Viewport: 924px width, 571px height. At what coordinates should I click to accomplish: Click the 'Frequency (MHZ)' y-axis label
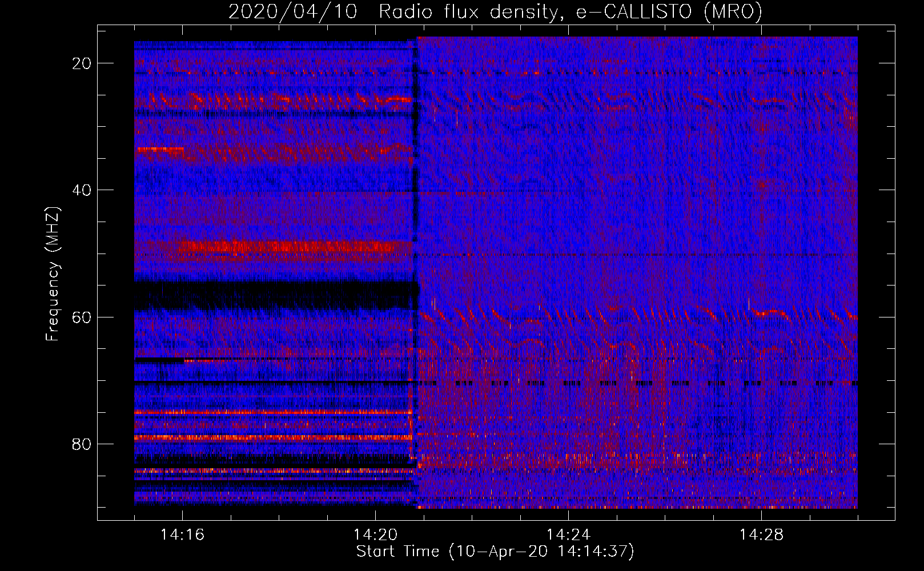pos(53,274)
